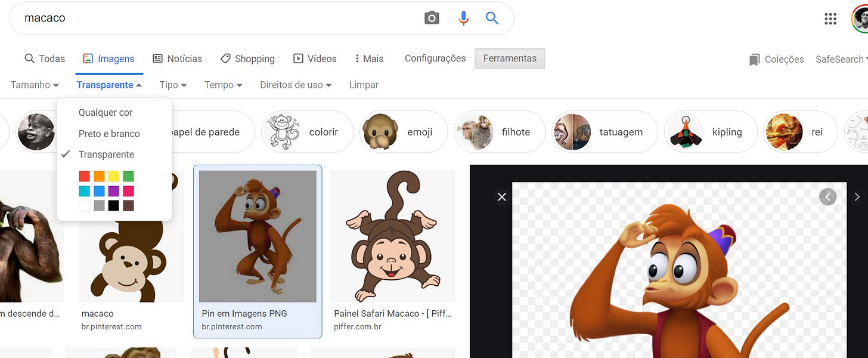Viewport: 868px width, 358px height.
Task: Toggle the Ferramentas button
Action: (510, 58)
